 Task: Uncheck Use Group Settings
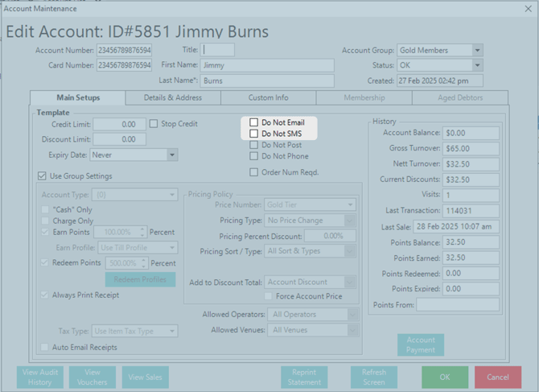coord(43,176)
